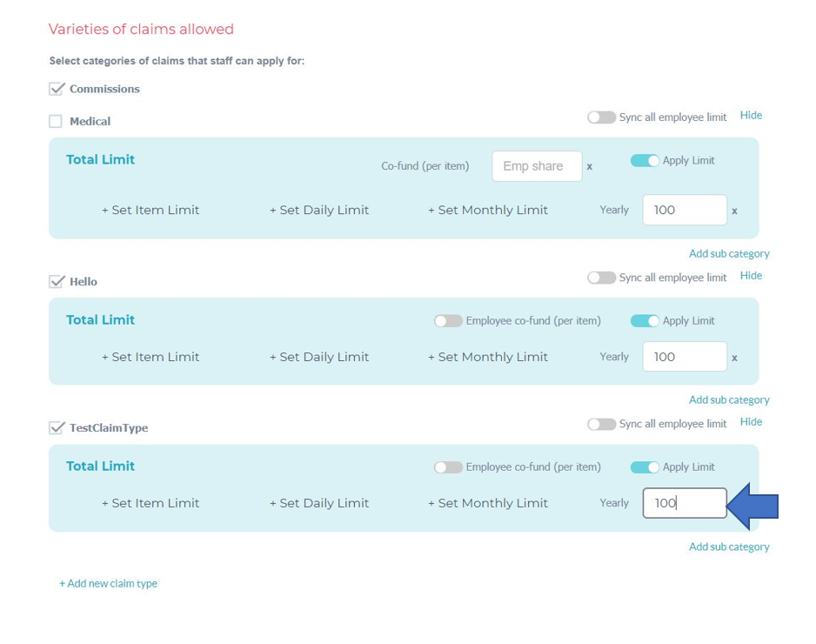Set Daily Limit for Hello
Screen dimensions: 816x644
coord(319,357)
